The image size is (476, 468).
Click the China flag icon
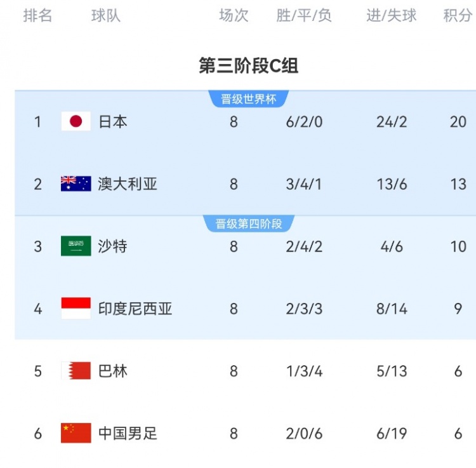click(x=76, y=433)
